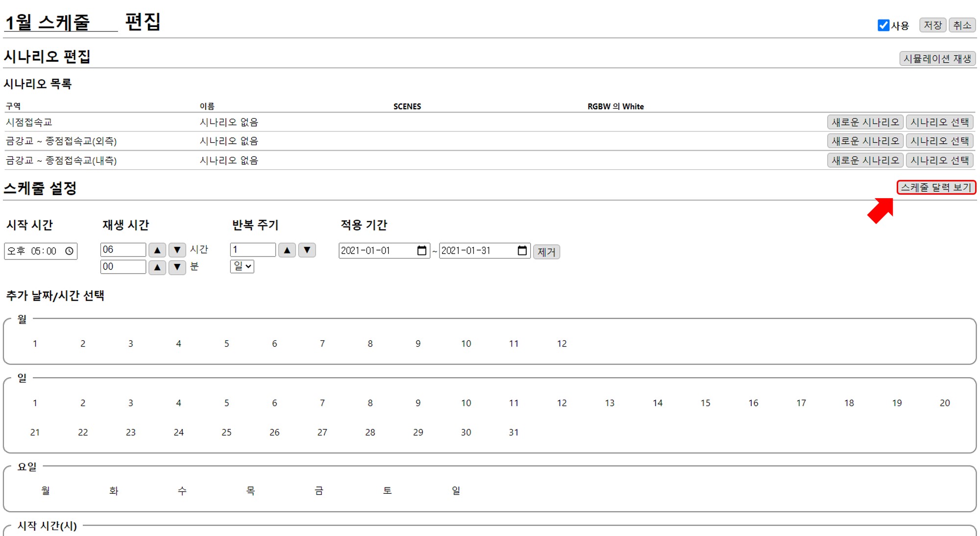
Task: Decrease repeat cycle with down arrow
Action: [307, 250]
